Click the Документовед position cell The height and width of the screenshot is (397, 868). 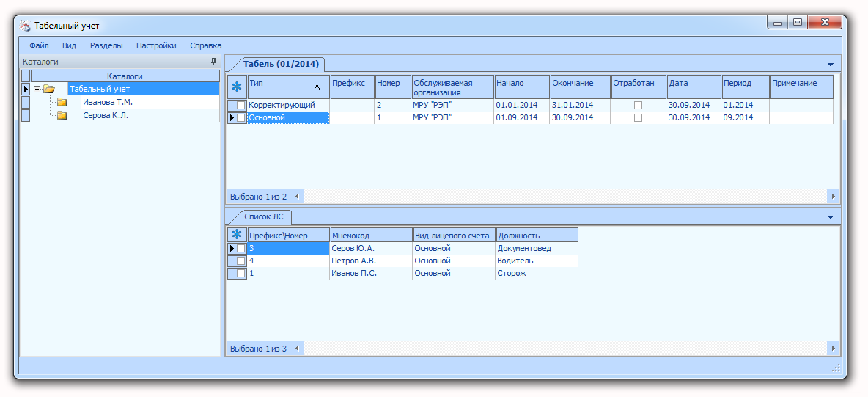tap(537, 249)
